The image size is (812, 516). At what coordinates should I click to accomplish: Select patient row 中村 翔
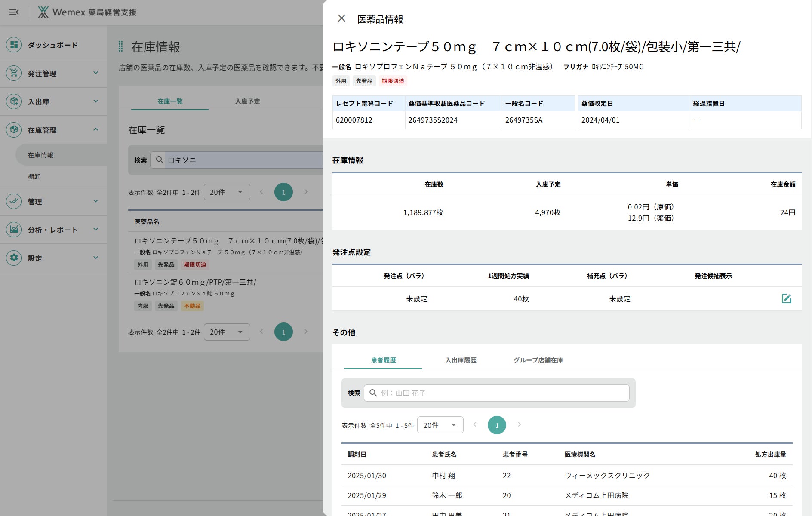567,476
